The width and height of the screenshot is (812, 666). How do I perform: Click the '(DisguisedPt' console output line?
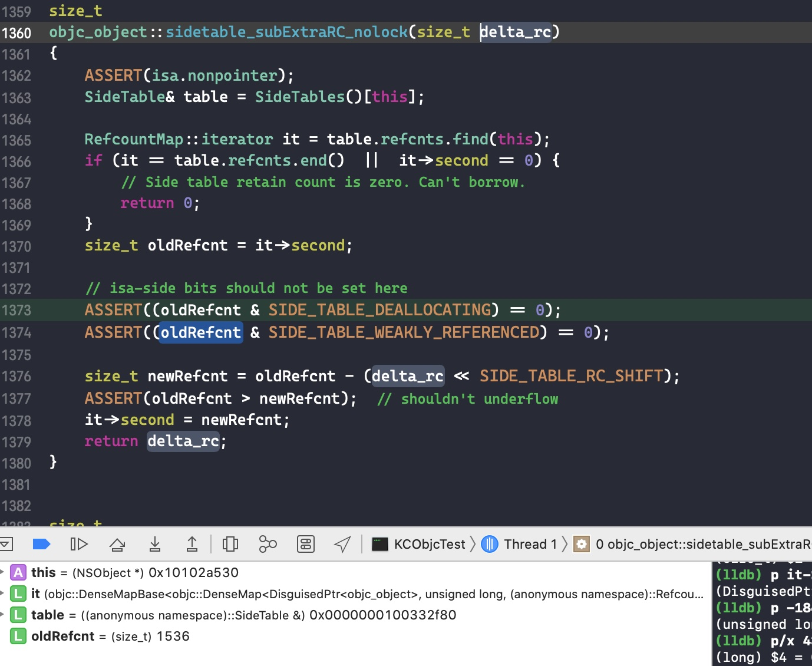(763, 591)
